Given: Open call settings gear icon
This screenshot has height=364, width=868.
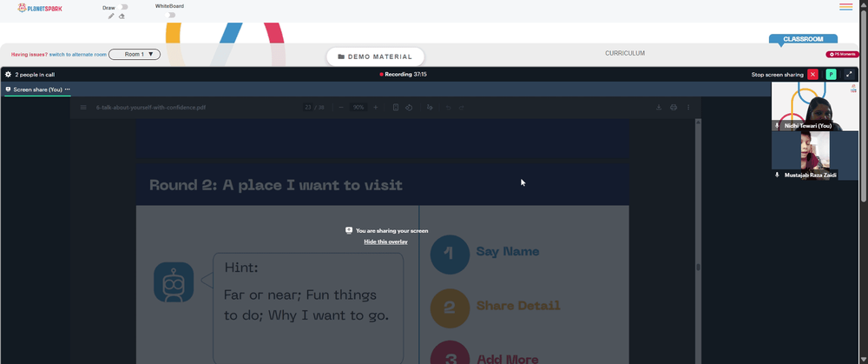Looking at the screenshot, I should (9, 74).
